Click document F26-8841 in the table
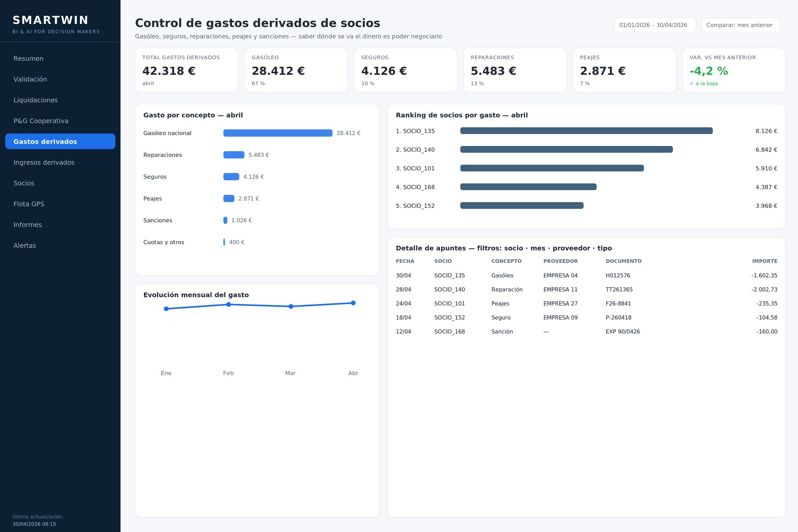Screen dimensions: 798x532 click(x=618, y=303)
